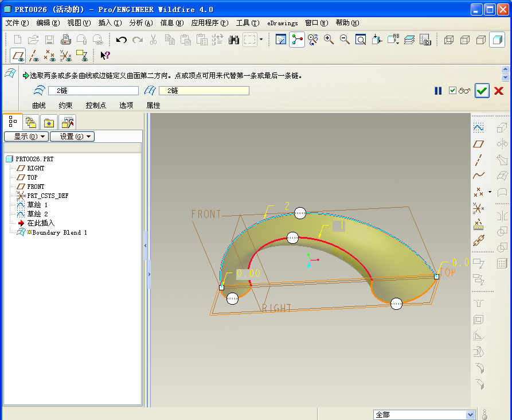Viewport: 512px width, 420px height.
Task: Open a file with the Open icon
Action: click(x=33, y=40)
